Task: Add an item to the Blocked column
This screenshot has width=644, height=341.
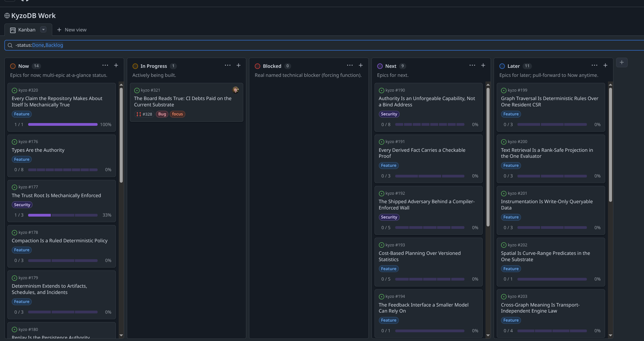Action: pos(361,65)
